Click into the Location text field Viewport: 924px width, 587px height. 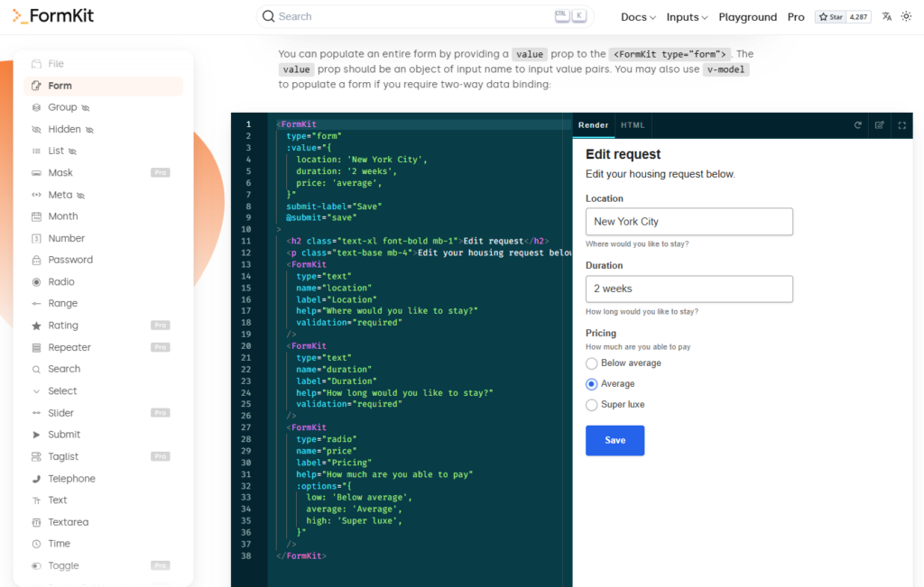688,222
